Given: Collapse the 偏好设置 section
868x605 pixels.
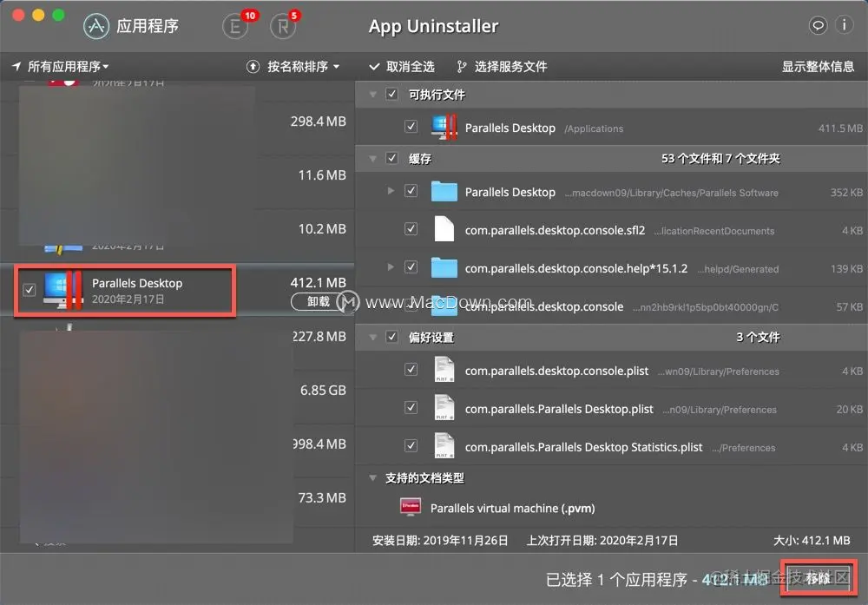Looking at the screenshot, I should point(373,337).
